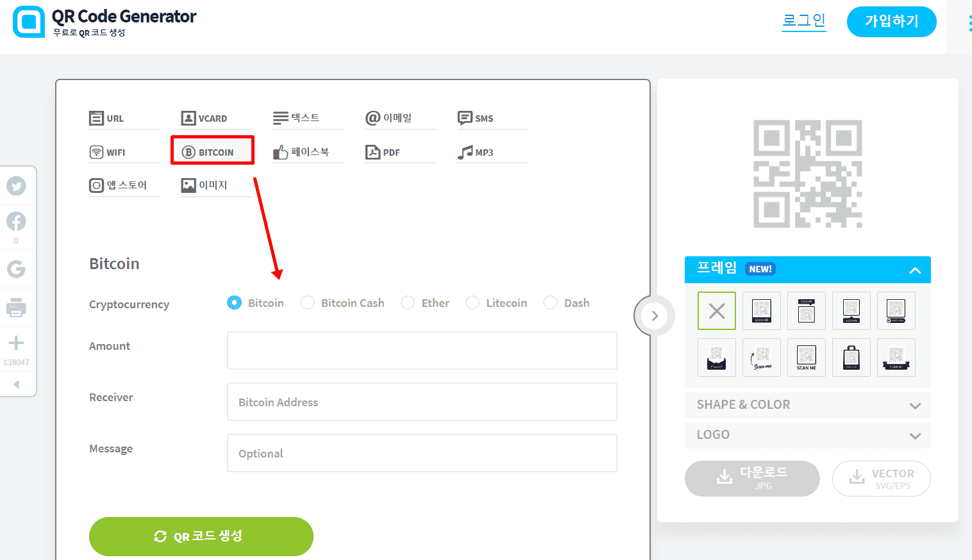The height and width of the screenshot is (560, 972).
Task: Choose Bitcoin Cash as cryptocurrency
Action: [x=308, y=302]
